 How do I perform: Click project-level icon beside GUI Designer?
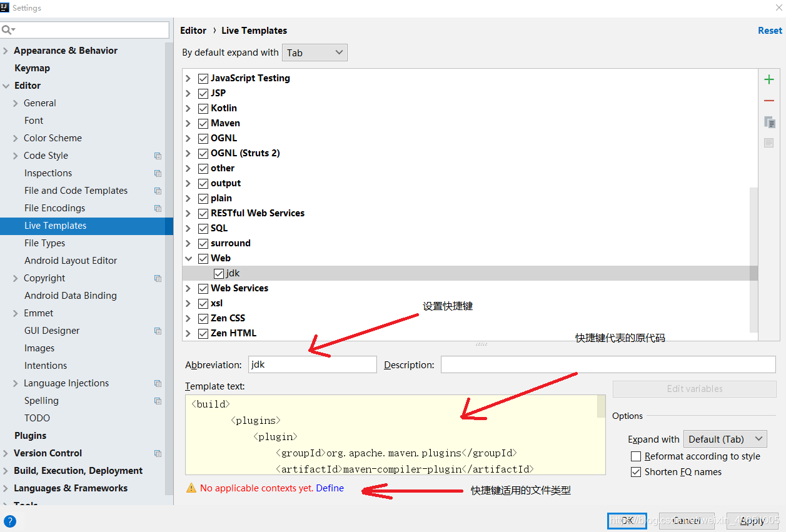click(x=158, y=331)
